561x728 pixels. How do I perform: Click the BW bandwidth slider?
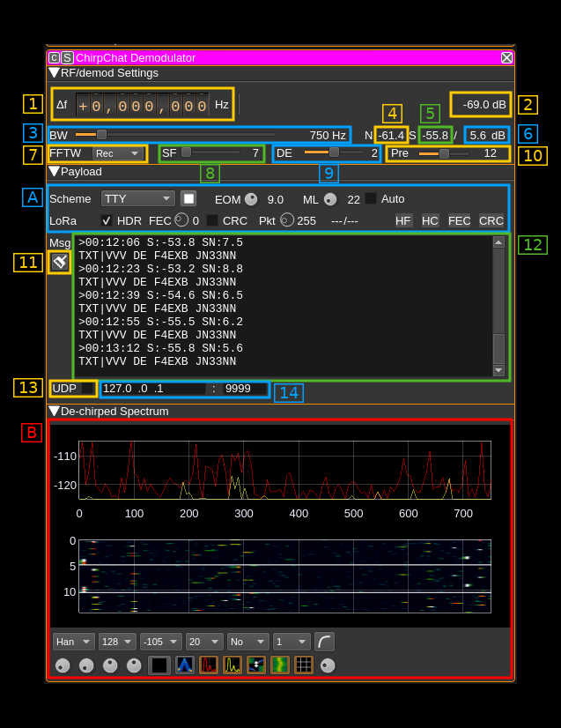[x=174, y=135]
